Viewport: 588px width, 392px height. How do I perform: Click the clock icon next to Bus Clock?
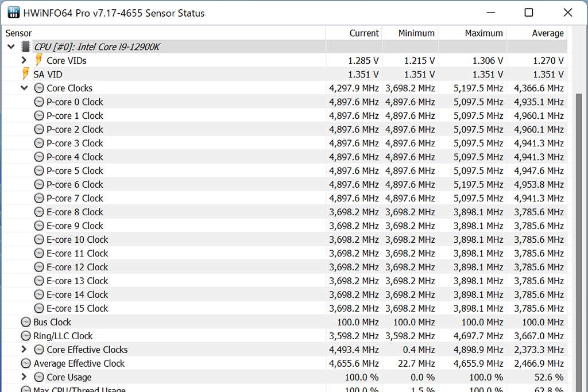coord(26,323)
